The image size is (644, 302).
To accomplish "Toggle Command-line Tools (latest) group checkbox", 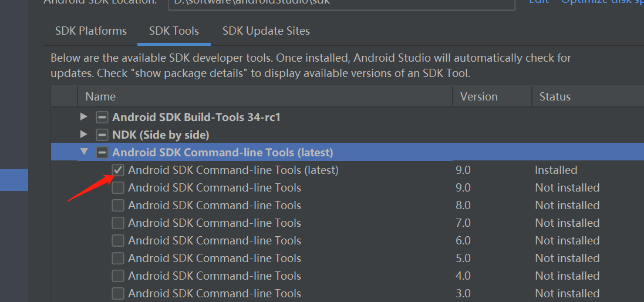I will (102, 153).
